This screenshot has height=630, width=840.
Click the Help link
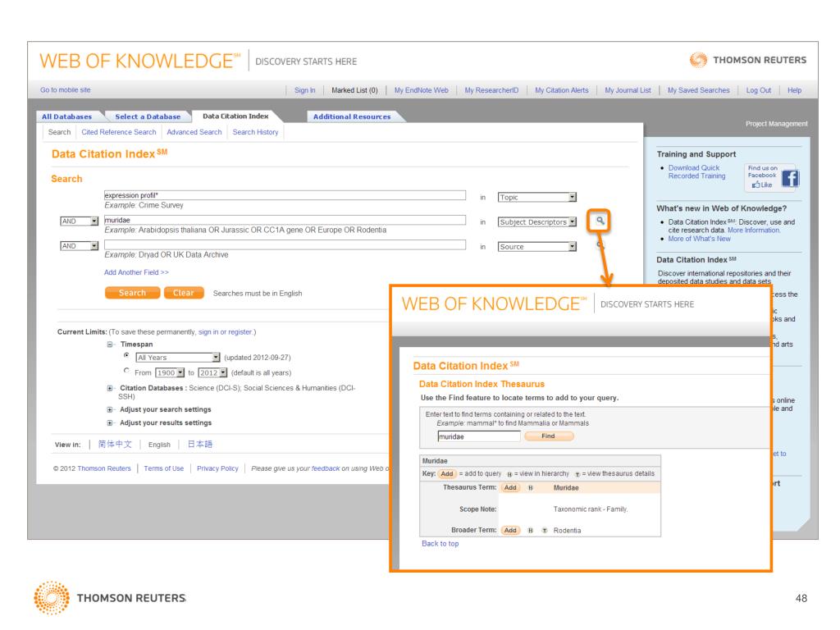click(x=794, y=90)
